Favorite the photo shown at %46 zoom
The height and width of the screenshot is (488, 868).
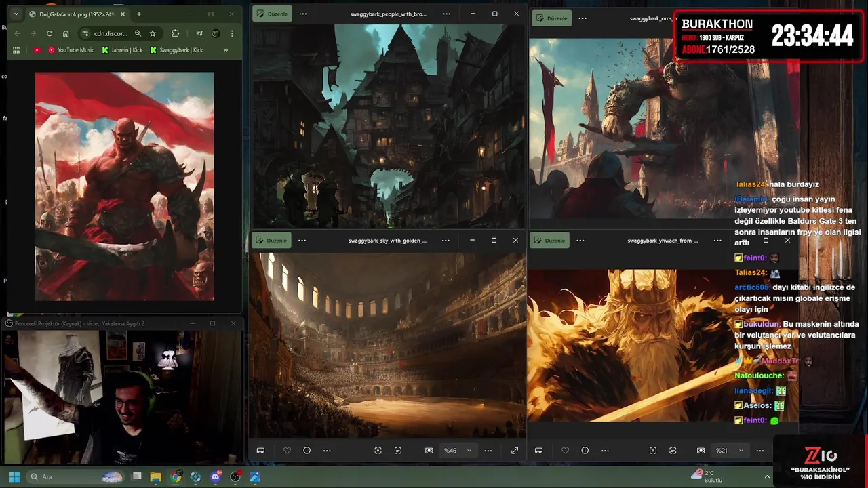[x=288, y=451]
